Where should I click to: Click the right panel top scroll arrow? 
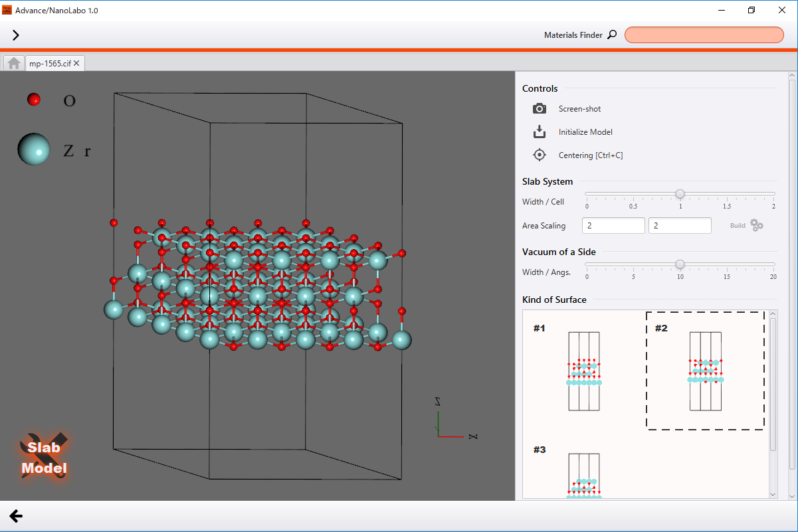pos(792,76)
